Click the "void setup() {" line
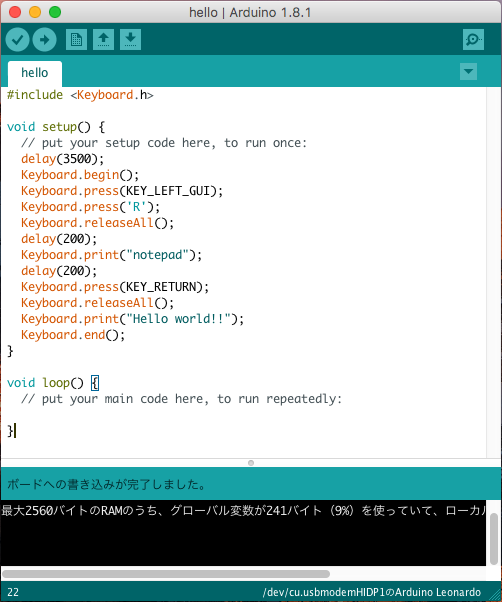502x602 pixels. click(x=56, y=127)
